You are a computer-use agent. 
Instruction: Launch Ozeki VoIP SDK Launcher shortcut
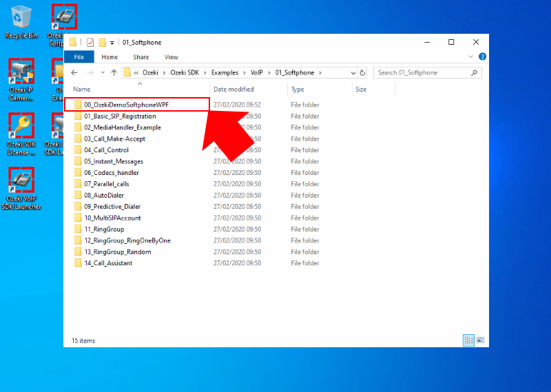pos(21,189)
